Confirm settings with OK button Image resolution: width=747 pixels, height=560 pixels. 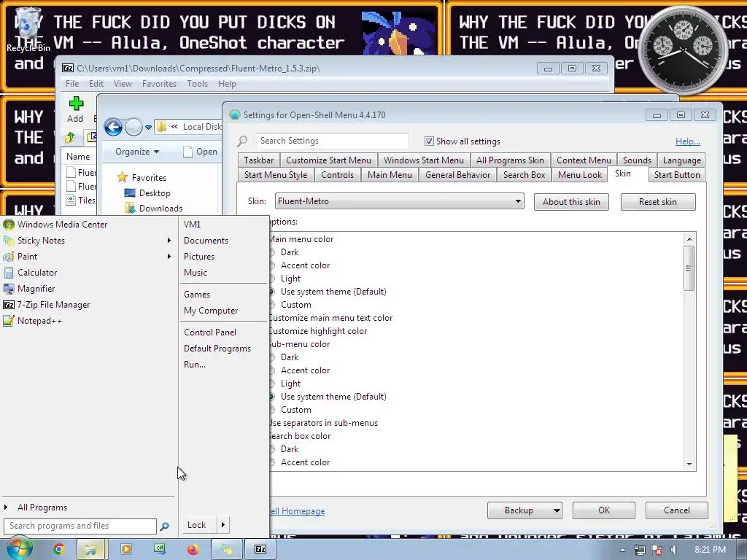point(603,510)
